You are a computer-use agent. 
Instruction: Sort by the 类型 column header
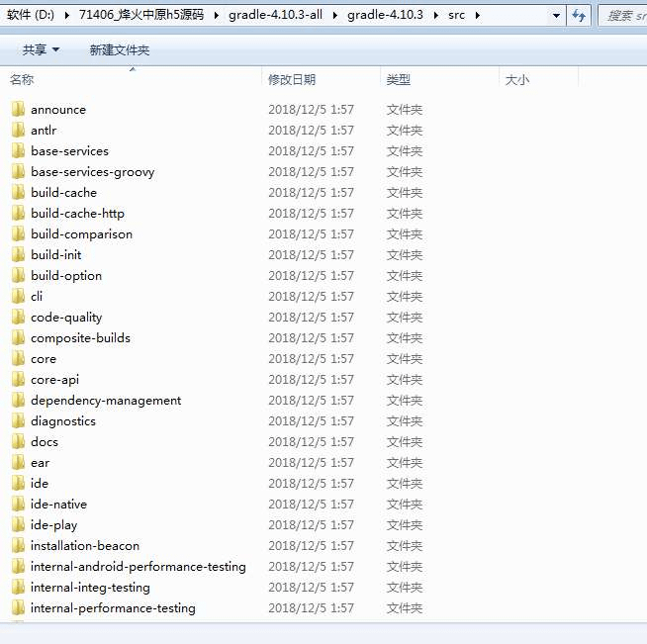click(x=398, y=79)
